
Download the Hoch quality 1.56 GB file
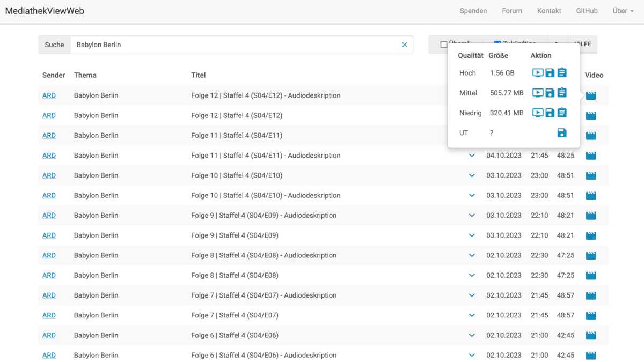[x=550, y=73]
